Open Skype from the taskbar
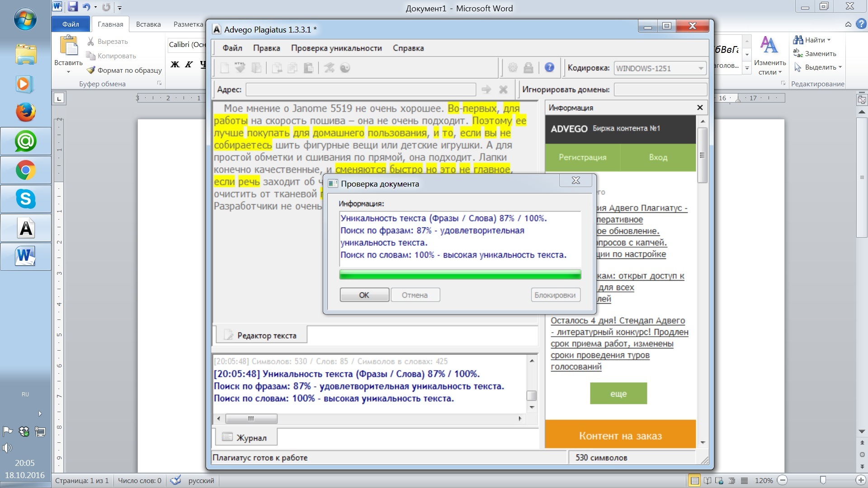The image size is (868, 488). pos(26,199)
